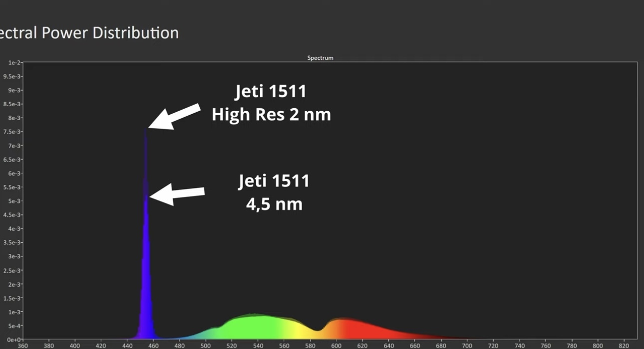Viewport: 644px width, 349px height.
Task: Click the Spectral Power Distribution heading
Action: pos(88,33)
